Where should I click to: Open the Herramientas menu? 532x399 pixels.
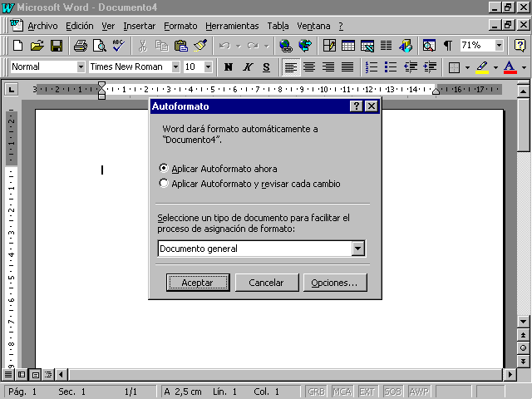point(232,26)
